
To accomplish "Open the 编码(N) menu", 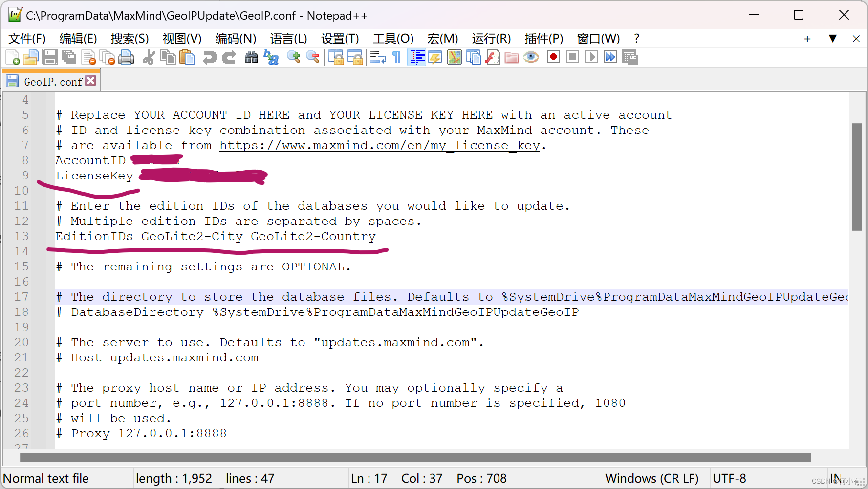I will click(x=236, y=39).
